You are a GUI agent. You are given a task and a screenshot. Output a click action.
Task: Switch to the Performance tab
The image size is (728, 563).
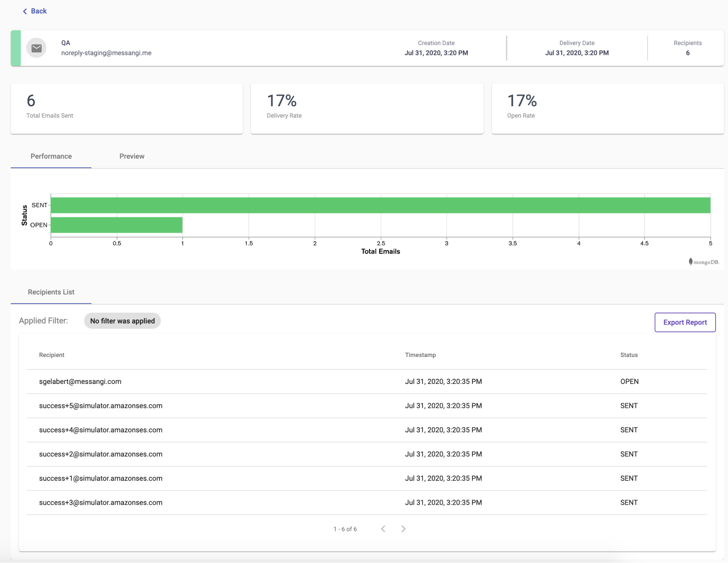click(x=51, y=156)
